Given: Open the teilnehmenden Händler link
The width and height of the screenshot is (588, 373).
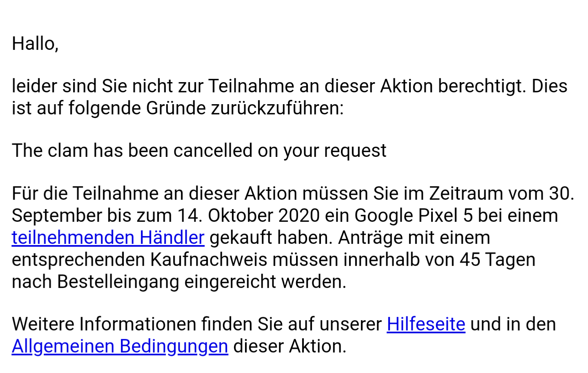Looking at the screenshot, I should 108,238.
